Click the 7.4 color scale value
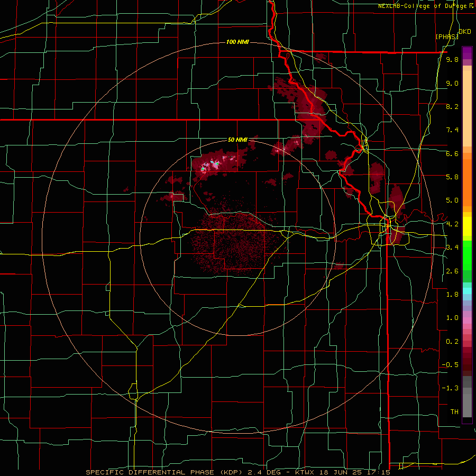Screen dimensions: 476x476 click(x=452, y=130)
